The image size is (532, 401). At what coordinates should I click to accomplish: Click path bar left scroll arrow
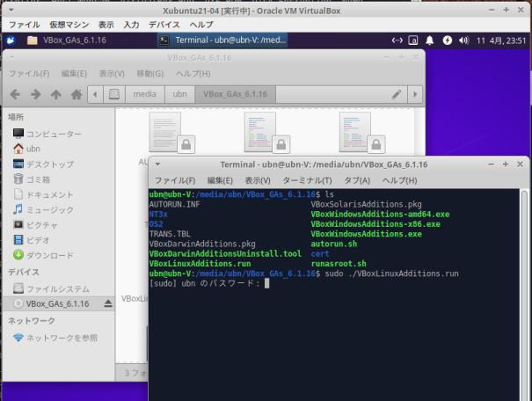(x=95, y=94)
